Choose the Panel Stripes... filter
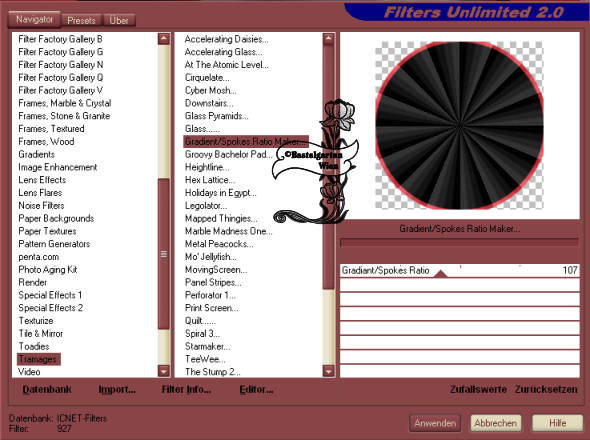 click(213, 282)
